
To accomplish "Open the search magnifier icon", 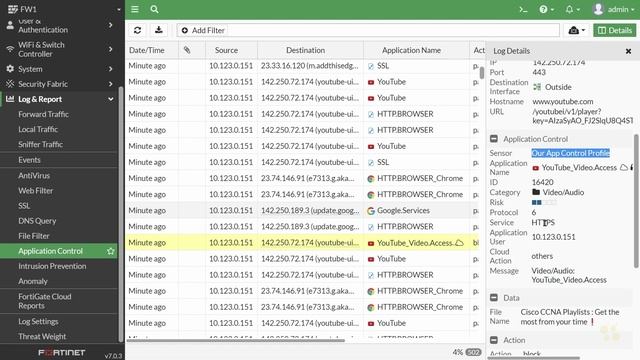I will (154, 9).
